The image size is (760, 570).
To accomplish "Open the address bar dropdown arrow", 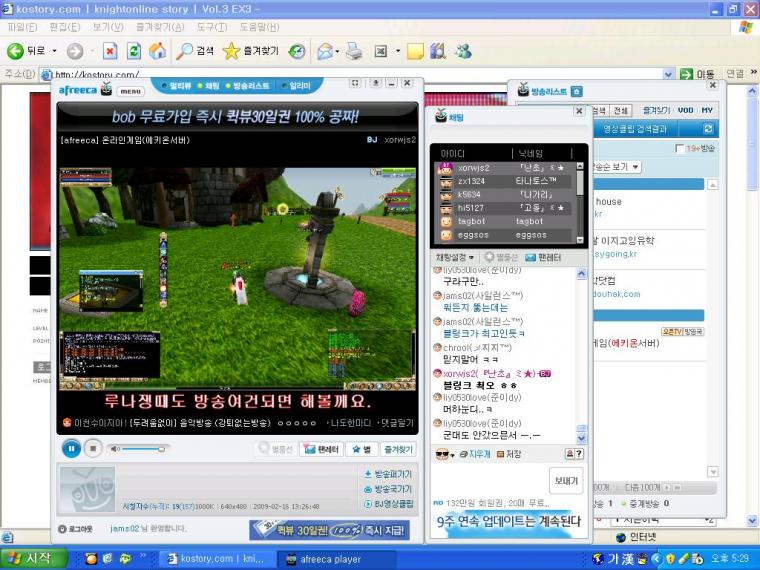I will (x=669, y=74).
